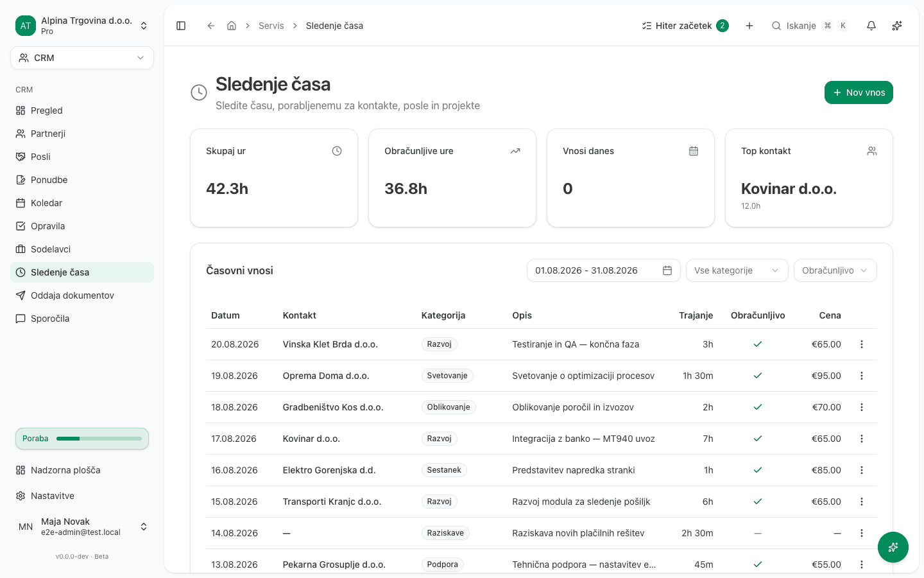The image size is (924, 578).
Task: Open row actions for Vinska Klet Brda
Action: (862, 344)
